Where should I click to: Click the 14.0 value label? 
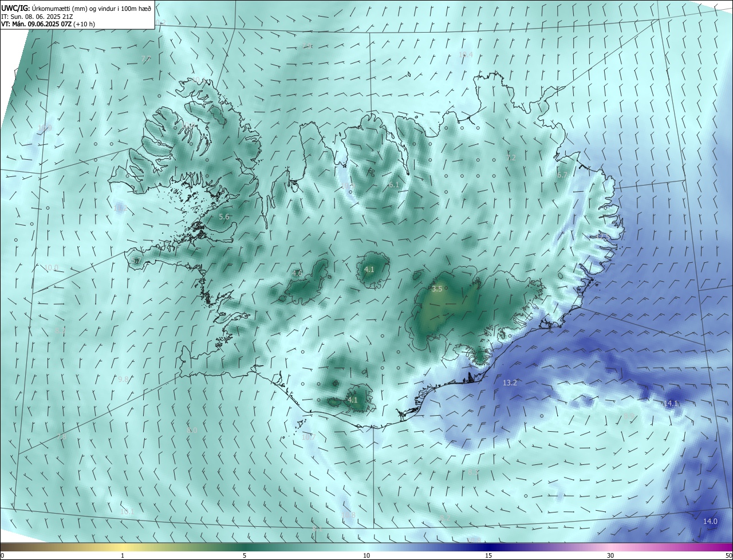pyautogui.click(x=710, y=521)
